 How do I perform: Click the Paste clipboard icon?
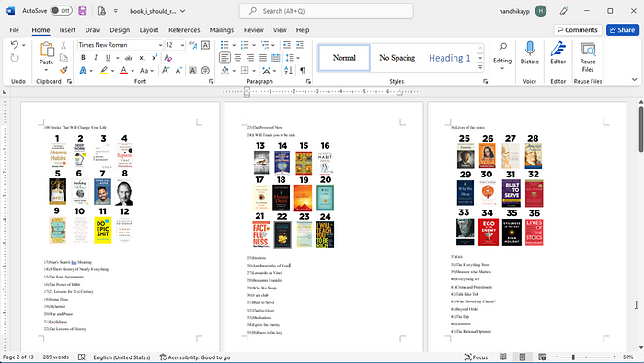click(x=47, y=50)
